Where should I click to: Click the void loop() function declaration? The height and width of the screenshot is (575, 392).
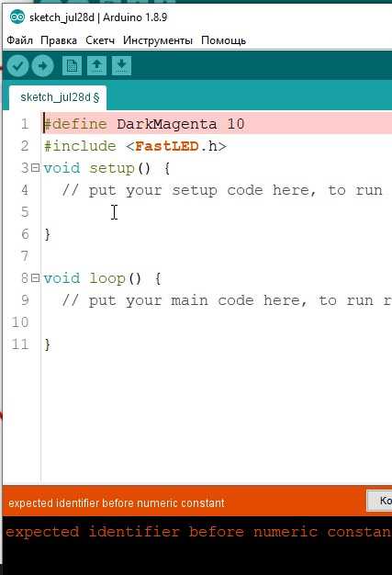(x=102, y=278)
